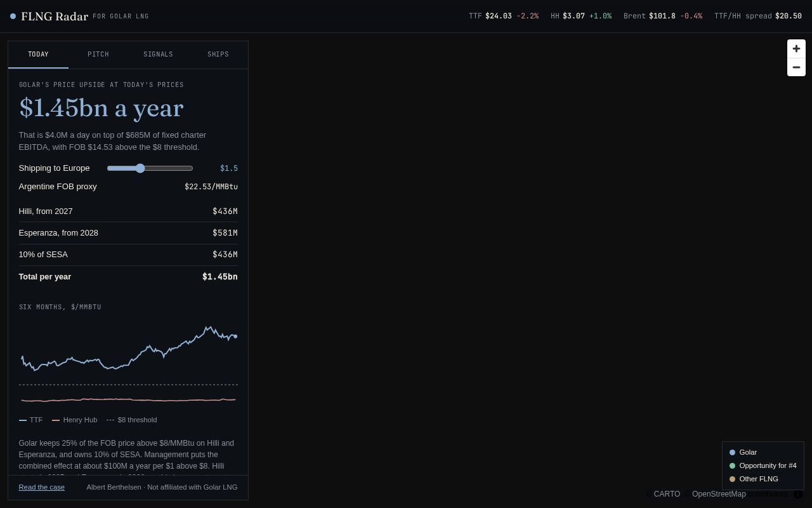This screenshot has height=508, width=812.
Task: Click the TTF chart legend entry
Action: (31, 420)
